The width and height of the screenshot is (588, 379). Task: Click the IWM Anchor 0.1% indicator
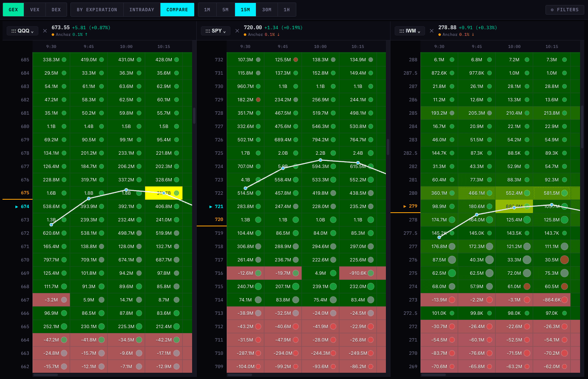[456, 35]
